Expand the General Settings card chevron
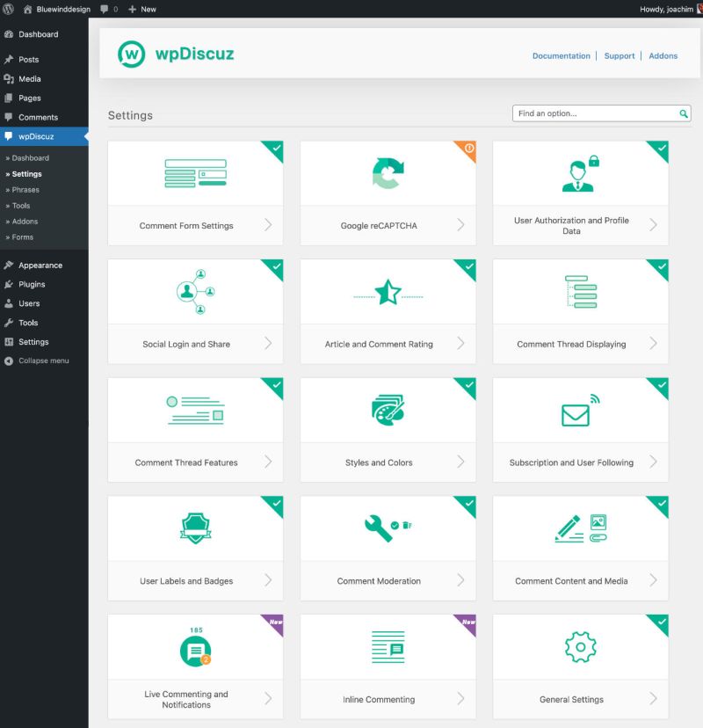Screen dimensions: 703x728 pyautogui.click(x=654, y=699)
